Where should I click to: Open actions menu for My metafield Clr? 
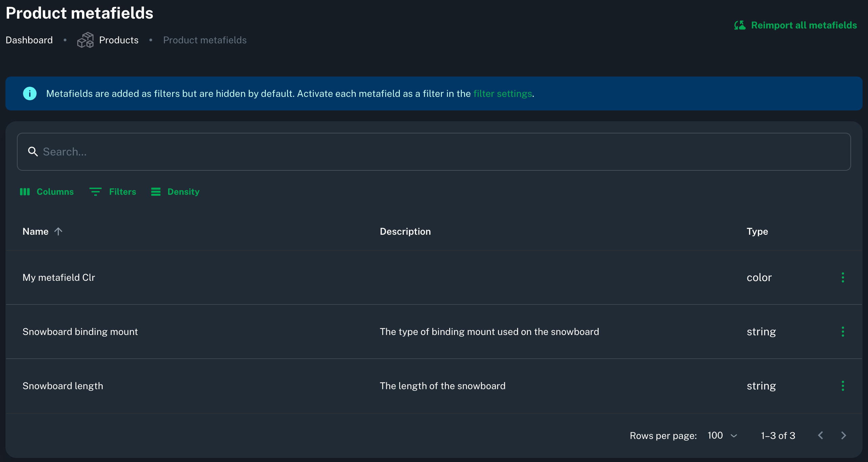click(x=843, y=277)
